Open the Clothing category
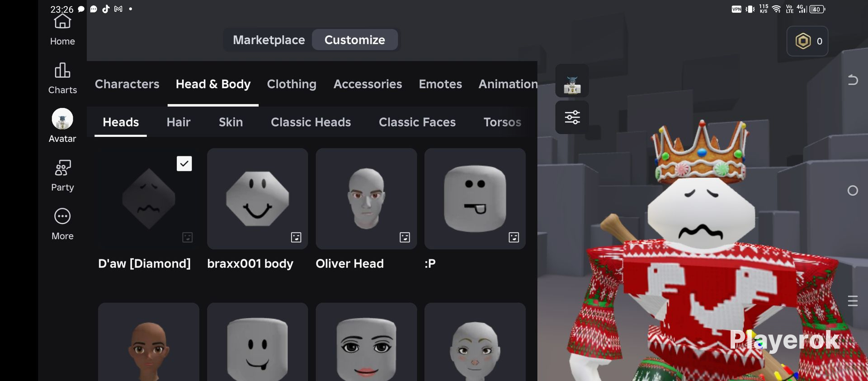The image size is (868, 381). (x=292, y=84)
